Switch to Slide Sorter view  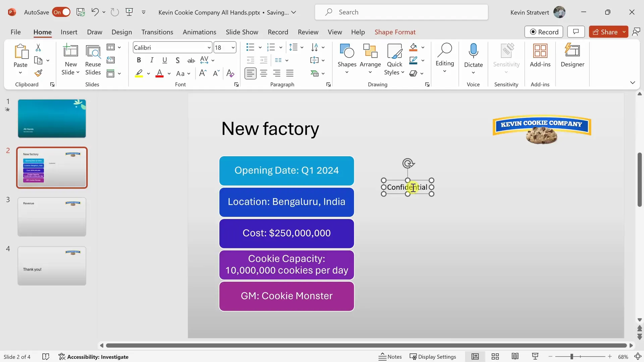pyautogui.click(x=495, y=357)
